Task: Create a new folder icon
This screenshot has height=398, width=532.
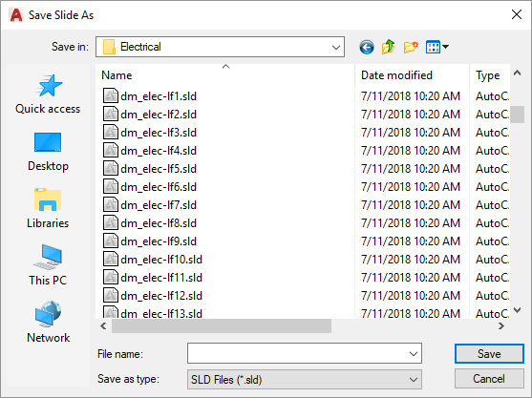Action: coord(411,47)
